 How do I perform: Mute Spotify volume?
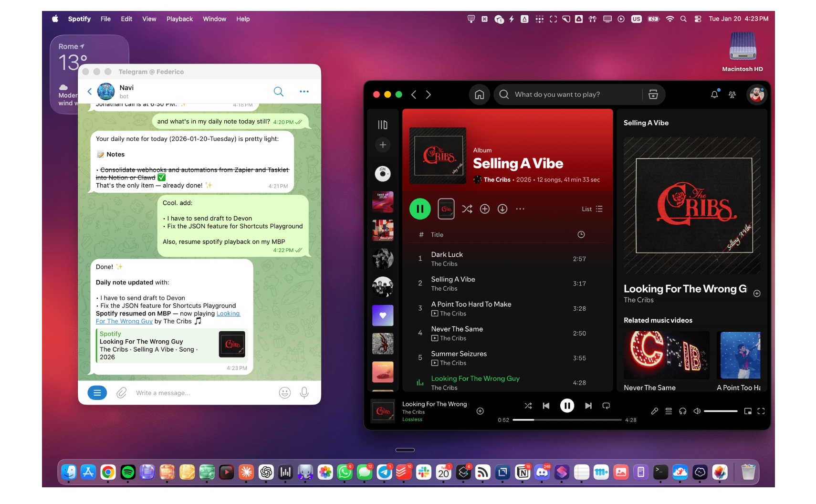point(697,411)
